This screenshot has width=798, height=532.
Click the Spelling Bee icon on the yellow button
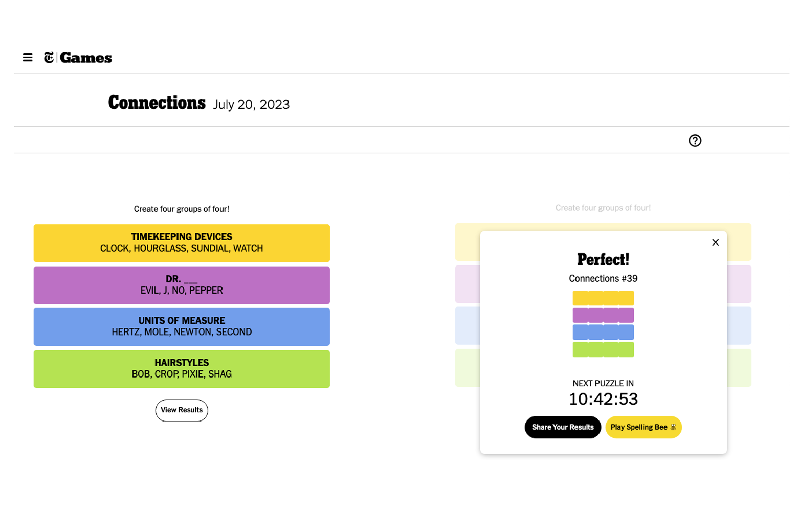tap(674, 427)
